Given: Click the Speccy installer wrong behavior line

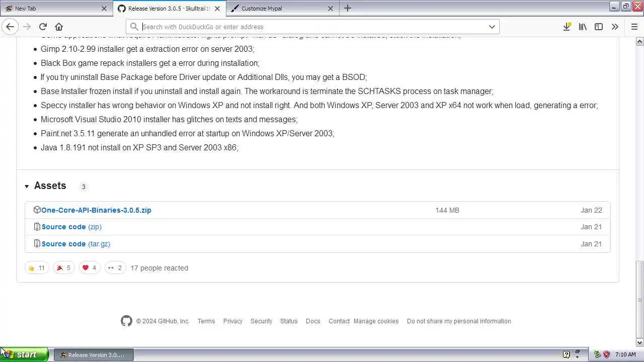Looking at the screenshot, I should pyautogui.click(x=319, y=105).
